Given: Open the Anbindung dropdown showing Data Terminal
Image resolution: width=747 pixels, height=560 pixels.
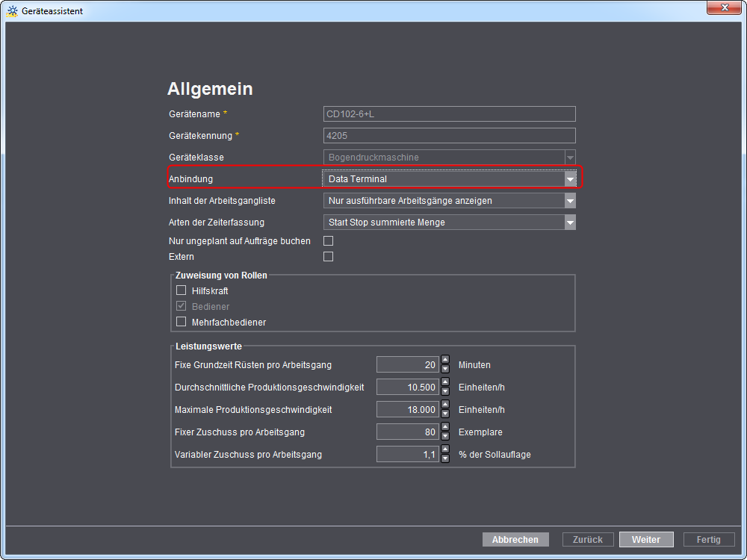Looking at the screenshot, I should (570, 179).
